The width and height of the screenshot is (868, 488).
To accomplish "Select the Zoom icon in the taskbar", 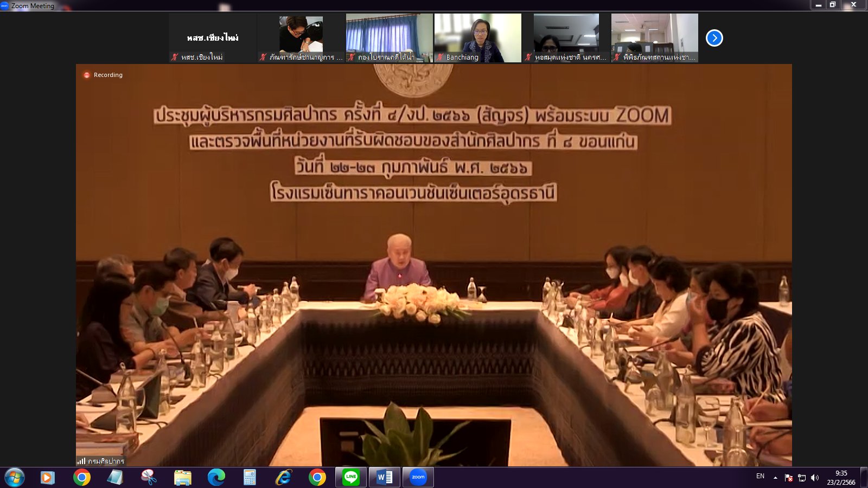I will pyautogui.click(x=419, y=477).
